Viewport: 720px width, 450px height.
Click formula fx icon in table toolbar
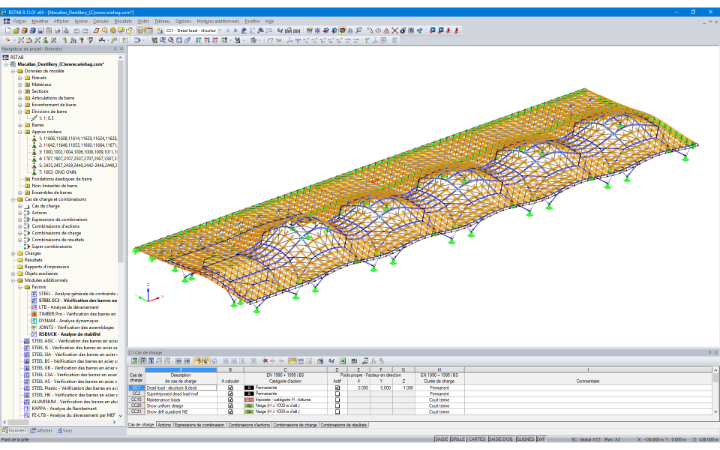pos(374,361)
